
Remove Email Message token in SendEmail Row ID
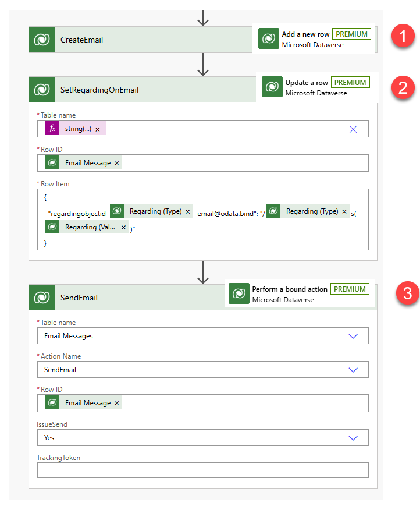pos(117,404)
